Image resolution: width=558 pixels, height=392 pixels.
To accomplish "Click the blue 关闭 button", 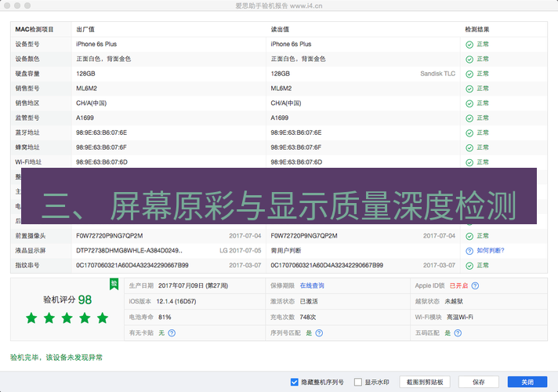I will 527,382.
